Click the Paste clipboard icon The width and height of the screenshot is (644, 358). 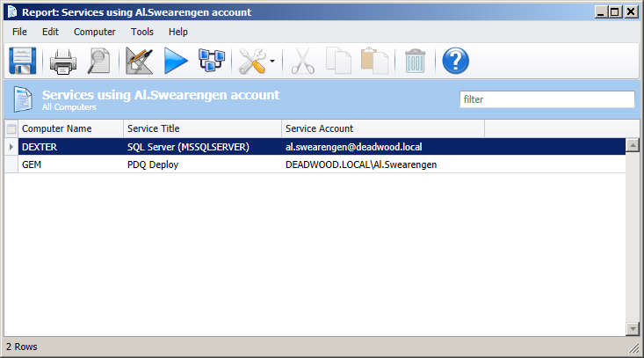374,62
